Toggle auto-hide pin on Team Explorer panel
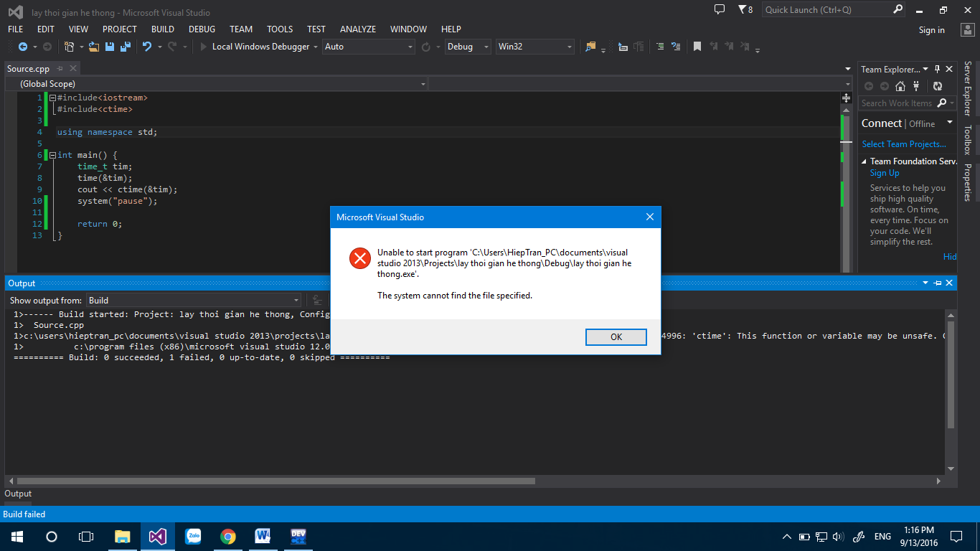This screenshot has height=551, width=980. [937, 70]
